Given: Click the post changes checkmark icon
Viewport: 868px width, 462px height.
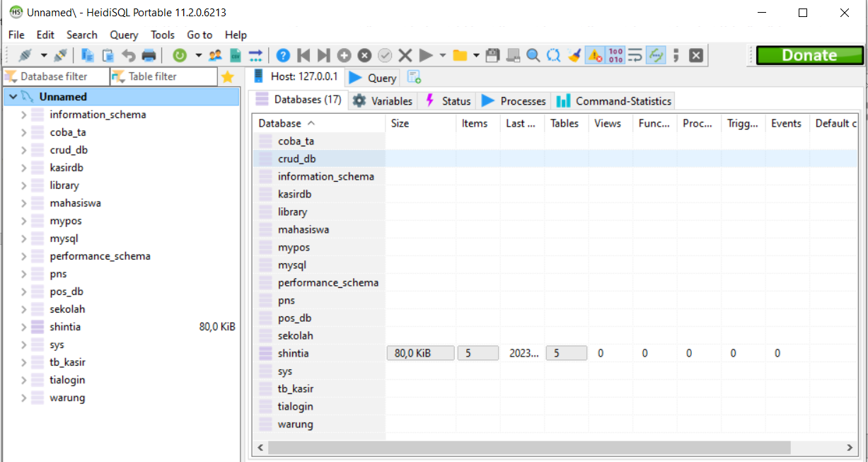Looking at the screenshot, I should 385,55.
